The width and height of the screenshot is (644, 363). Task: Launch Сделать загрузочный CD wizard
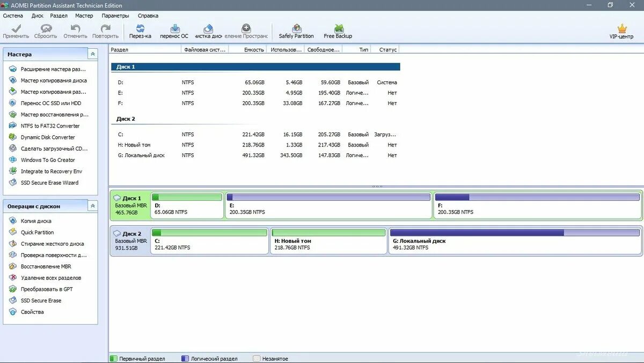pos(48,149)
